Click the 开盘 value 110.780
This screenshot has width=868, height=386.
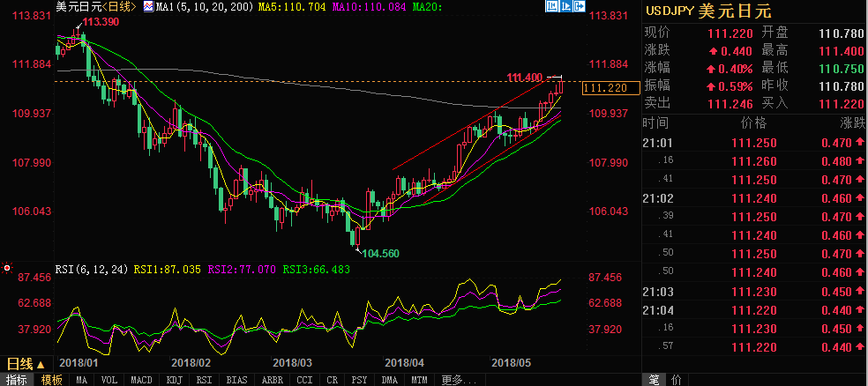point(841,33)
